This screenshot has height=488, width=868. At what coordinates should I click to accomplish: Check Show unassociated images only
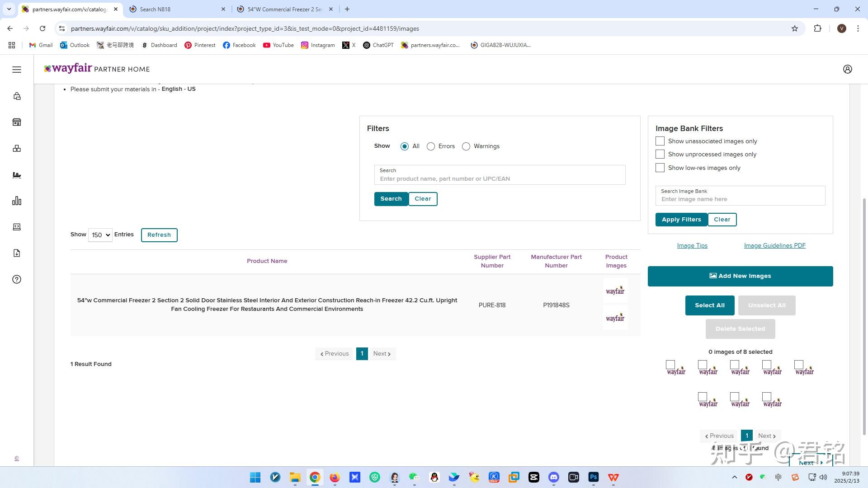660,141
